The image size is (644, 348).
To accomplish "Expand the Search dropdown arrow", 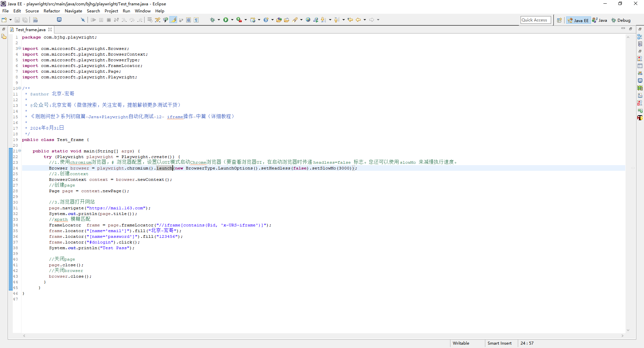I will [x=301, y=20].
